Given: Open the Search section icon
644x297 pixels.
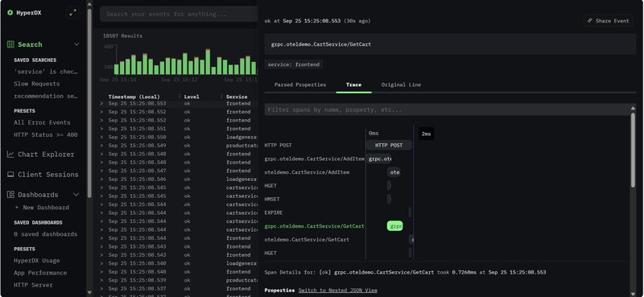Looking at the screenshot, I should pyautogui.click(x=10, y=44).
